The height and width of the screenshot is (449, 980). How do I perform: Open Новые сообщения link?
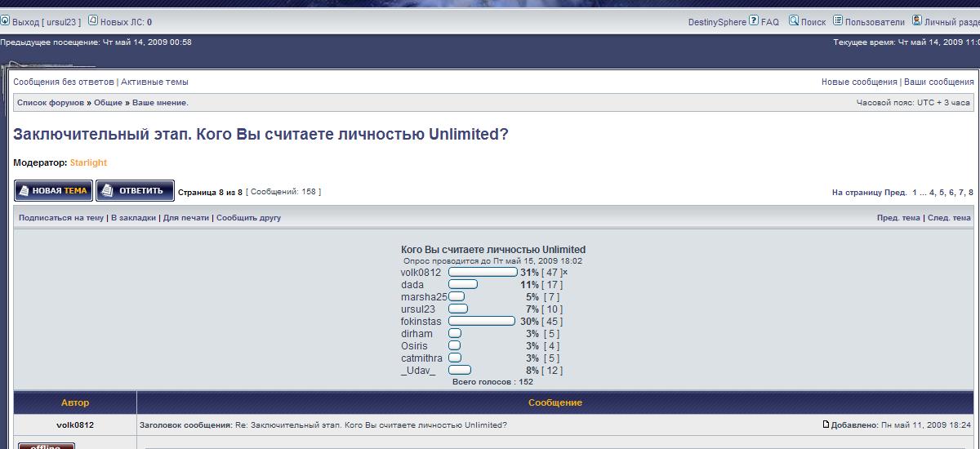point(859,82)
